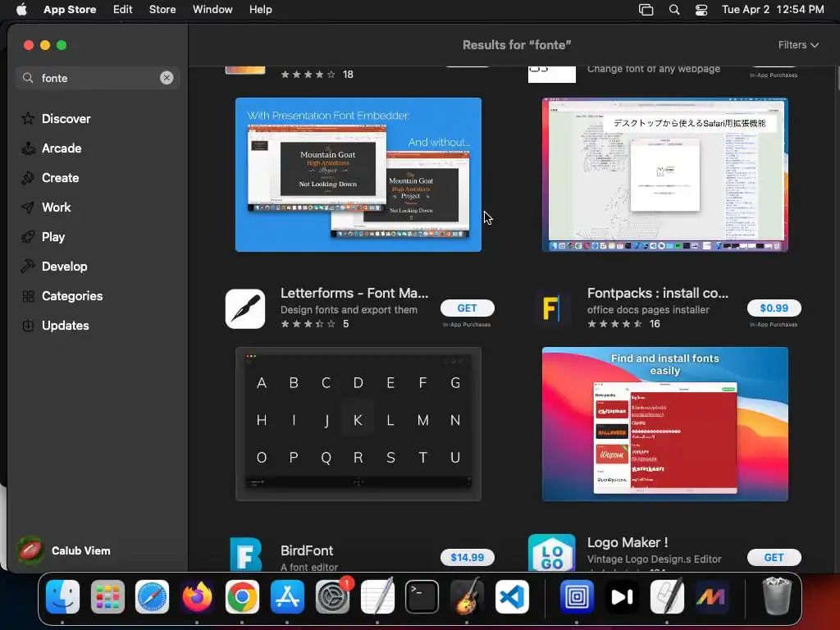Screen dimensions: 840x630
Task: Select the Work paper plane icon
Action: pyautogui.click(x=28, y=207)
